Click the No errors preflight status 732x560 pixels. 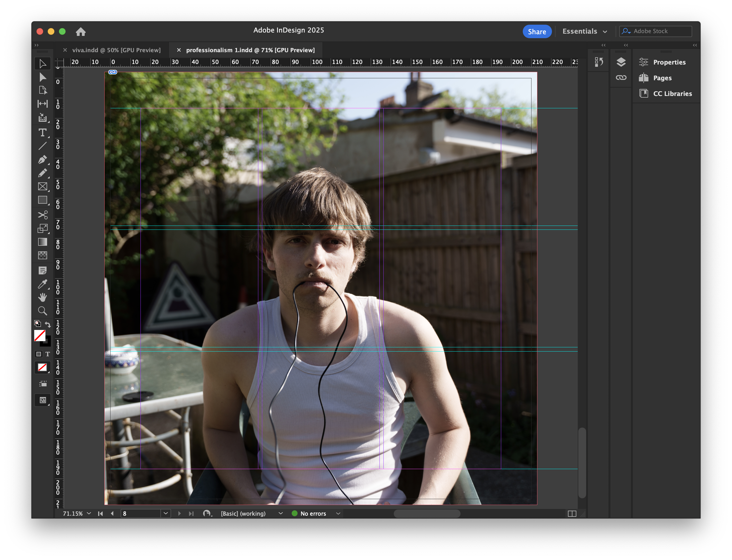click(309, 513)
